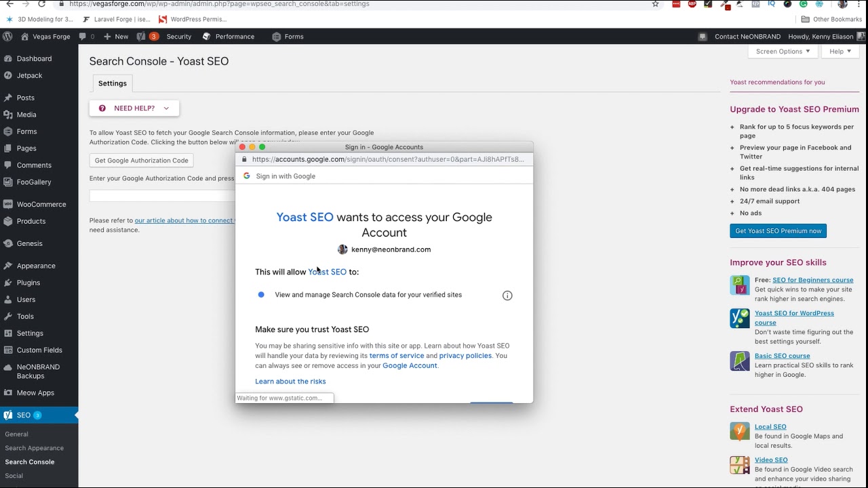Viewport: 868px width, 488px height.
Task: Open the Video SEO link
Action: point(771,460)
